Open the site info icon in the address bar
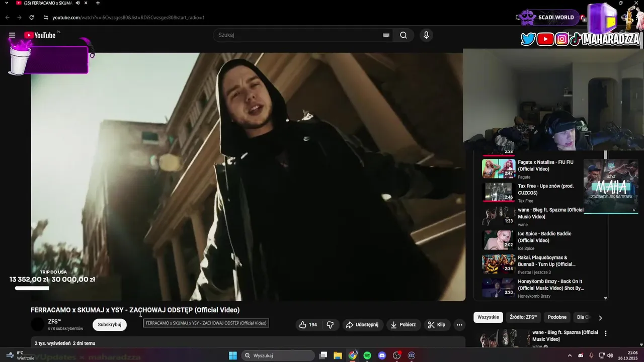The image size is (644, 362). tap(46, 18)
